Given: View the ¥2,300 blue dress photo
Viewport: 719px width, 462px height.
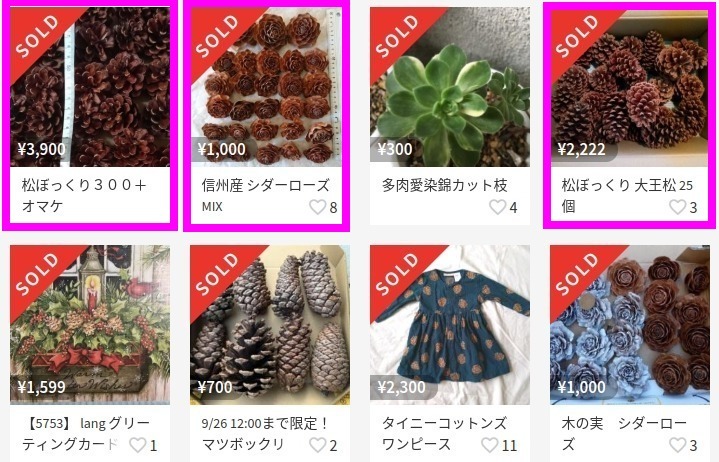Looking at the screenshot, I should click(x=450, y=325).
